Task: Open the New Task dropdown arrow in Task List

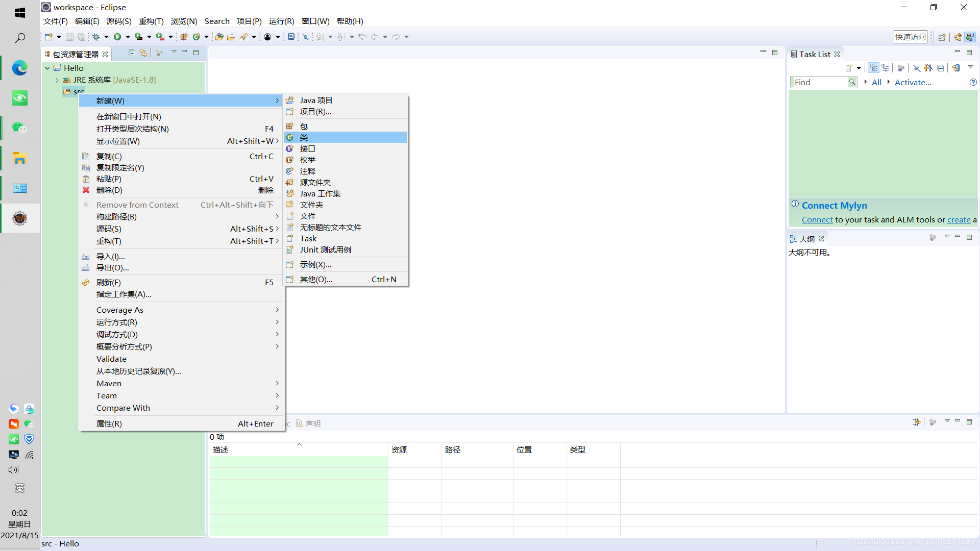Action: tap(859, 68)
